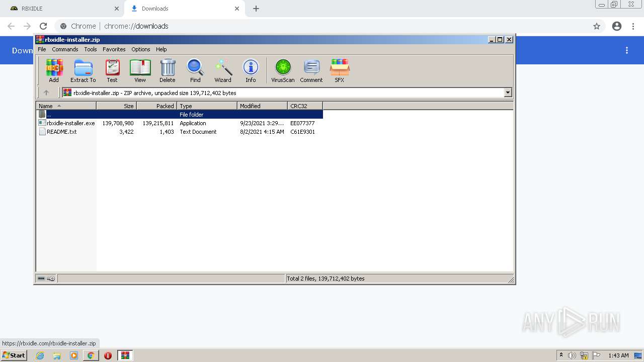Click the Delete trash icon

pos(168,70)
